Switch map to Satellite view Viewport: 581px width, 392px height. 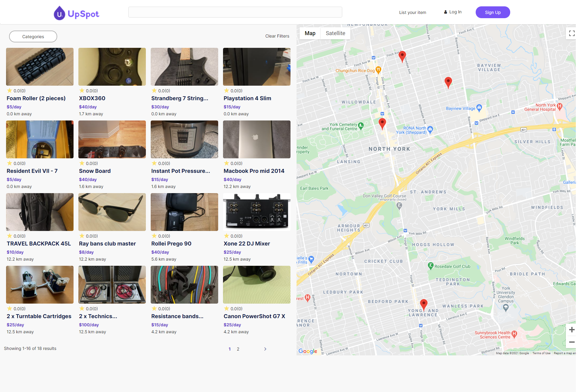pyautogui.click(x=335, y=33)
